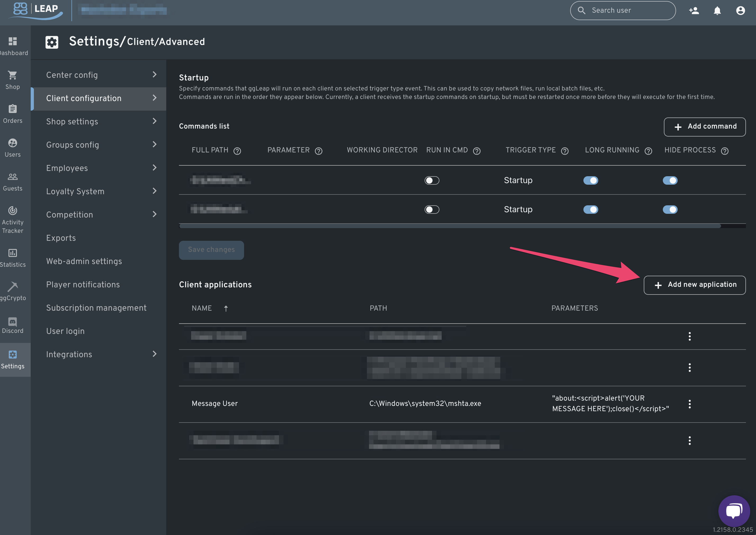The image size is (756, 535).
Task: Click the Message User script parameters cell
Action: coord(611,403)
